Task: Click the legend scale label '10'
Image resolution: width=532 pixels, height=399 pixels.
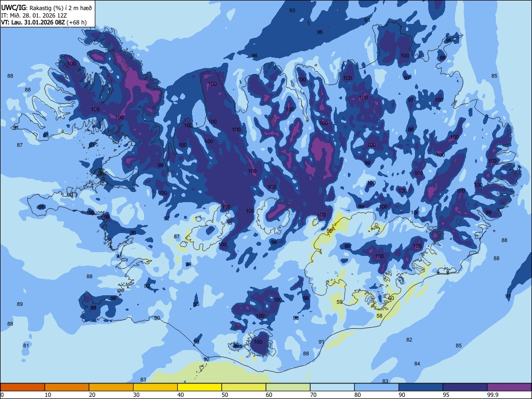Action: tap(48, 395)
